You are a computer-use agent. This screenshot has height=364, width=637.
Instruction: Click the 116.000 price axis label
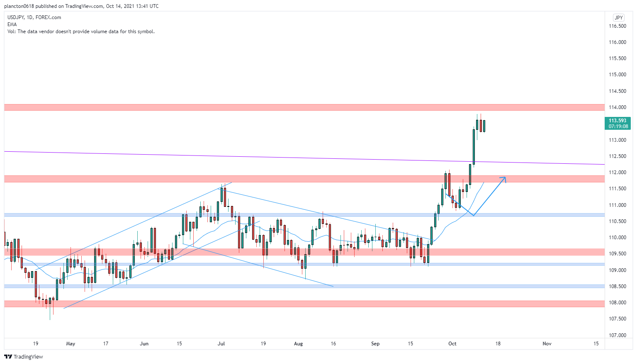[x=617, y=42]
